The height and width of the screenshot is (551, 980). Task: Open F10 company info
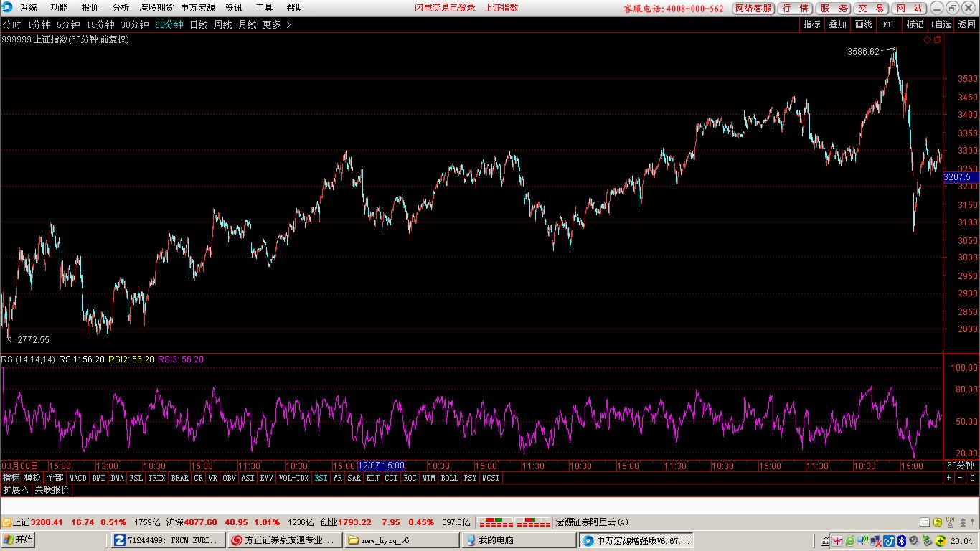(890, 24)
